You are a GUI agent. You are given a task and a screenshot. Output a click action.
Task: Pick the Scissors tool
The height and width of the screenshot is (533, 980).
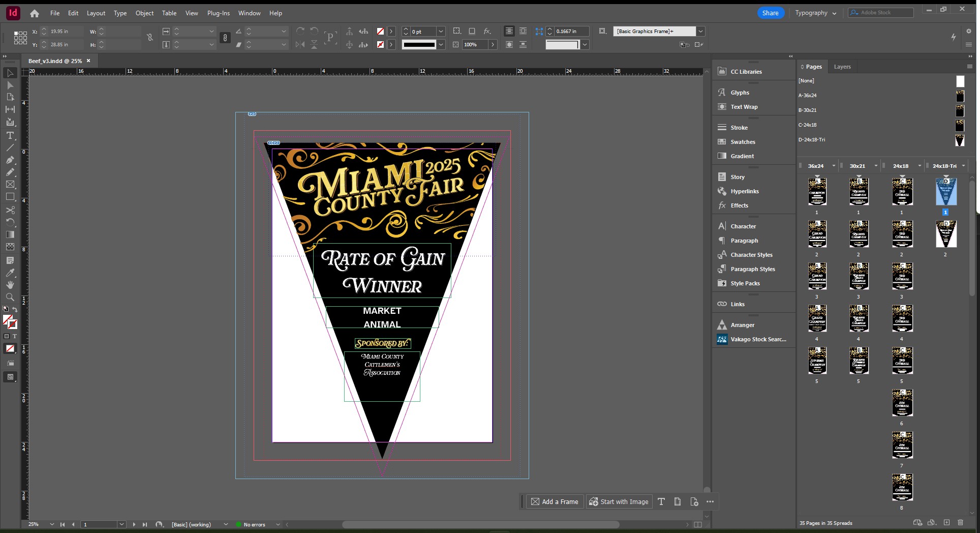point(10,210)
